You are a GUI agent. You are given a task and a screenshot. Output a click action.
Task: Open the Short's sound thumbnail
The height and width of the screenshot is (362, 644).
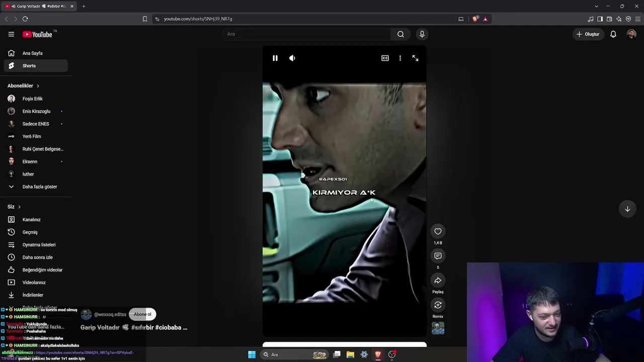438,328
